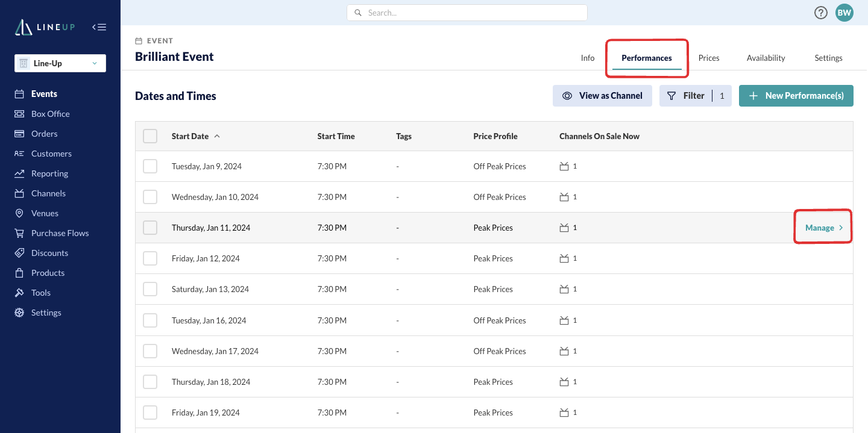Toggle the select-all checkbox in table header

pos(150,136)
